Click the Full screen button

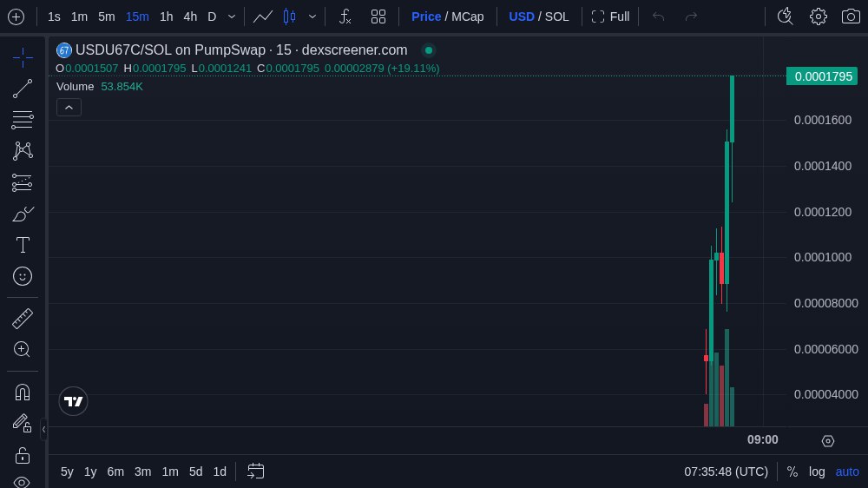[610, 16]
